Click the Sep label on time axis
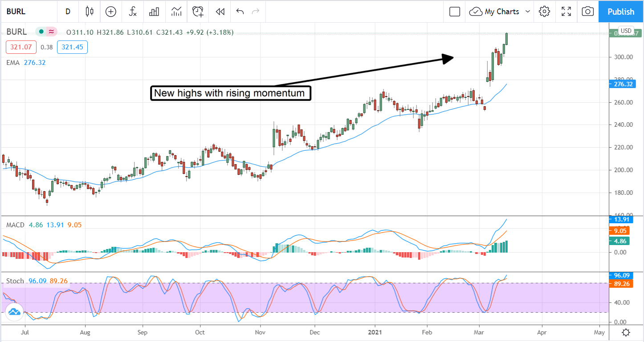The height and width of the screenshot is (342, 644). point(143,332)
